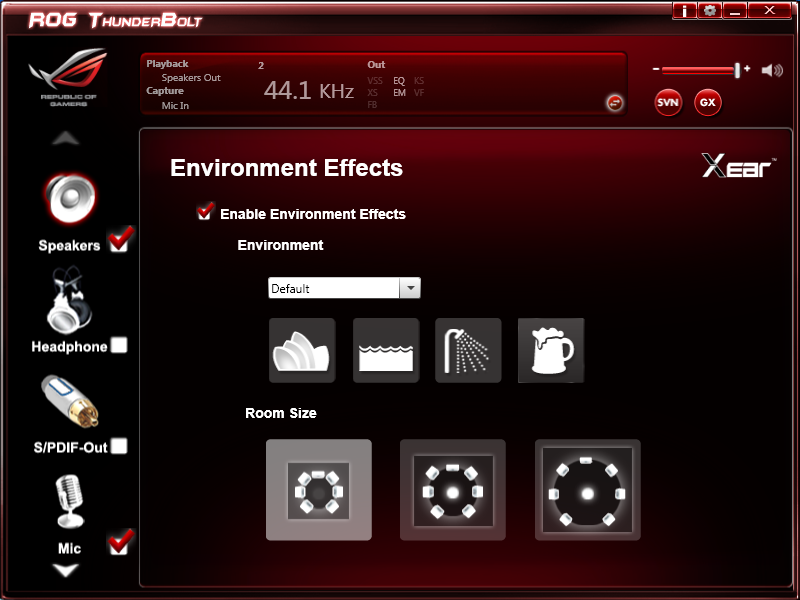This screenshot has height=600, width=800.
Task: Select the beer mug pub preset
Action: (551, 351)
